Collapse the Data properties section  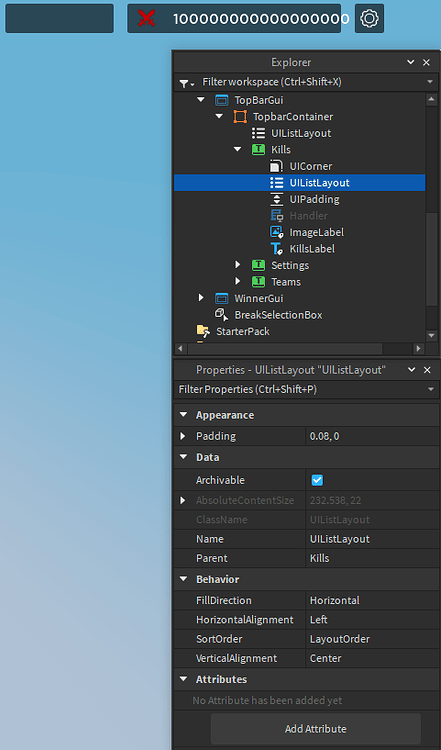(183, 457)
